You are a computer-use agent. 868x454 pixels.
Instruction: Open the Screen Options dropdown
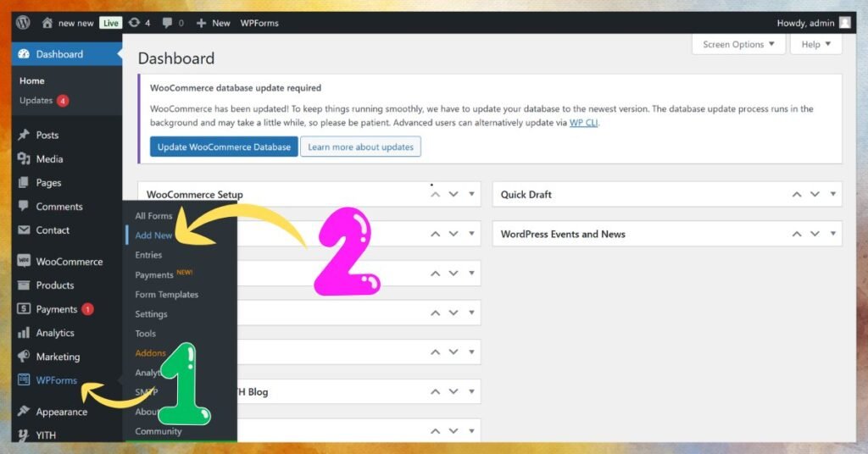[738, 44]
